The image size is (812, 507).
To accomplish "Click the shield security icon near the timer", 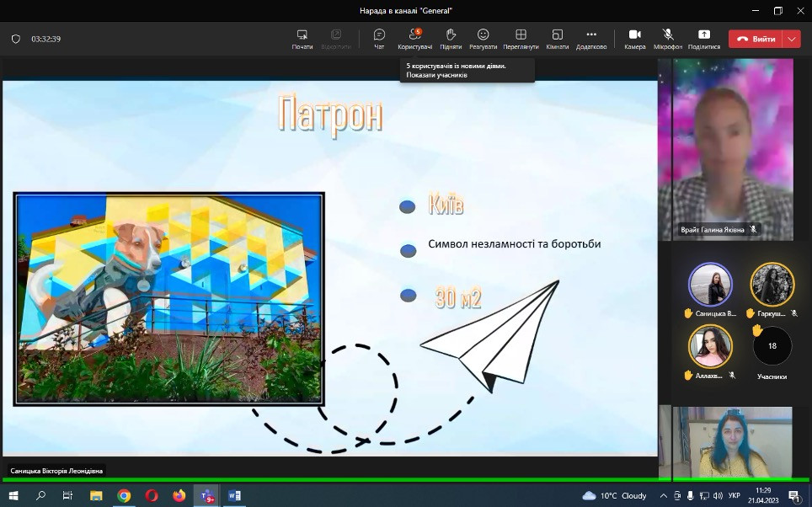I will (15, 39).
